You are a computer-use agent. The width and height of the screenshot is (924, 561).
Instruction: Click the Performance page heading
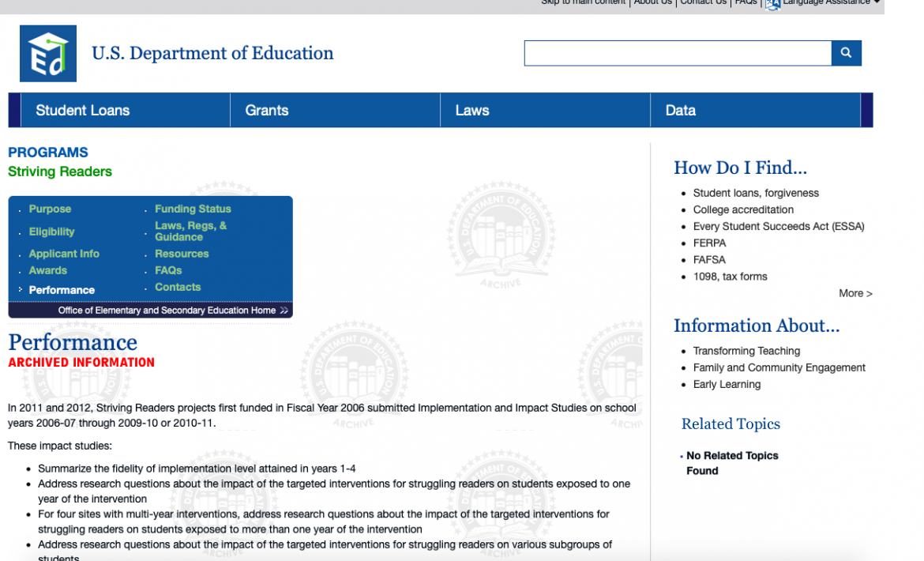(x=73, y=342)
